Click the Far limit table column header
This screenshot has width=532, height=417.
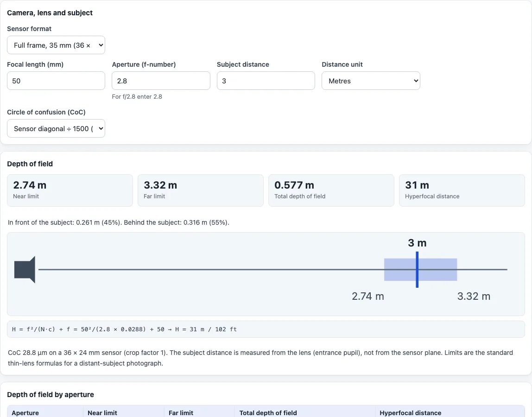point(199,412)
